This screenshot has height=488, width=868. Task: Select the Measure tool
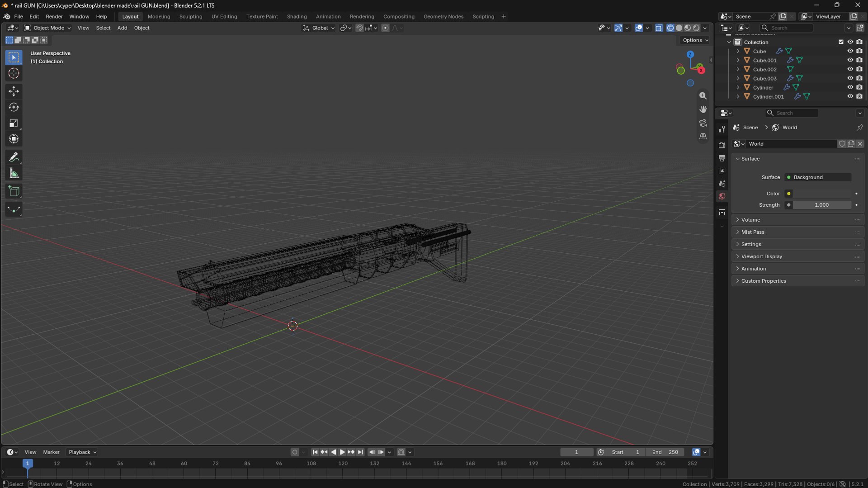(14, 173)
